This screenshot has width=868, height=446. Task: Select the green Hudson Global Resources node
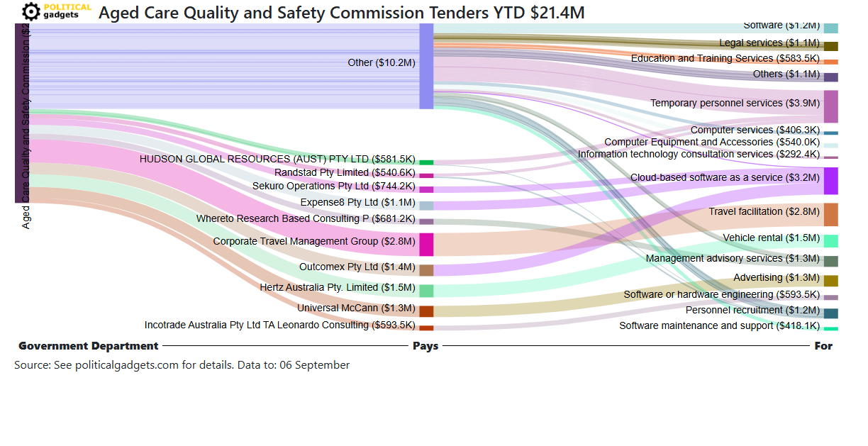(x=426, y=162)
